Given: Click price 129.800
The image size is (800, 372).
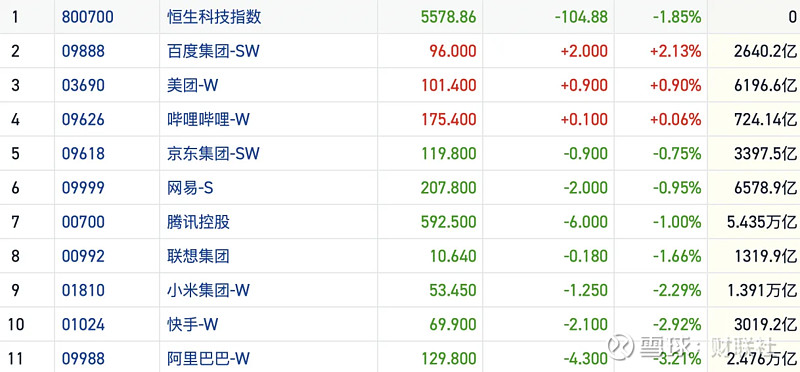Looking at the screenshot, I should coord(449,359).
